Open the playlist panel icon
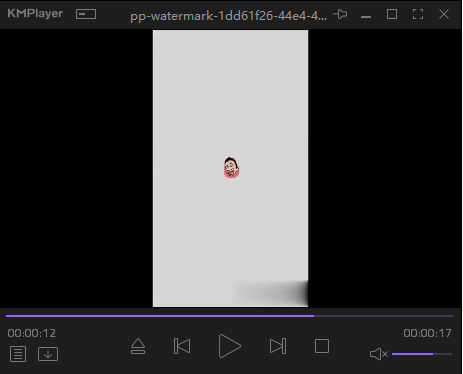Screen dimensions: 463x374 coord(18,354)
